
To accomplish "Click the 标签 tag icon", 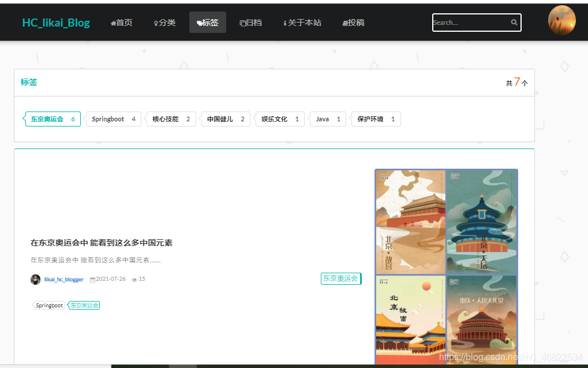I will 199,22.
